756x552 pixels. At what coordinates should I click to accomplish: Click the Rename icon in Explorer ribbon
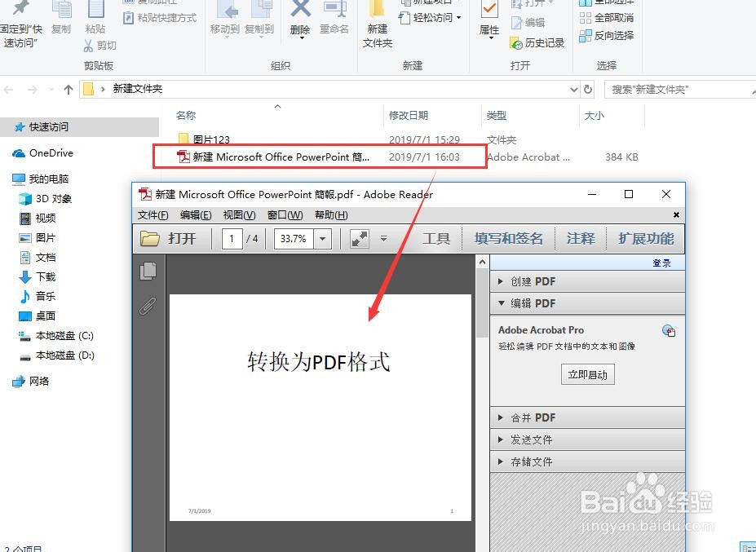point(334,9)
